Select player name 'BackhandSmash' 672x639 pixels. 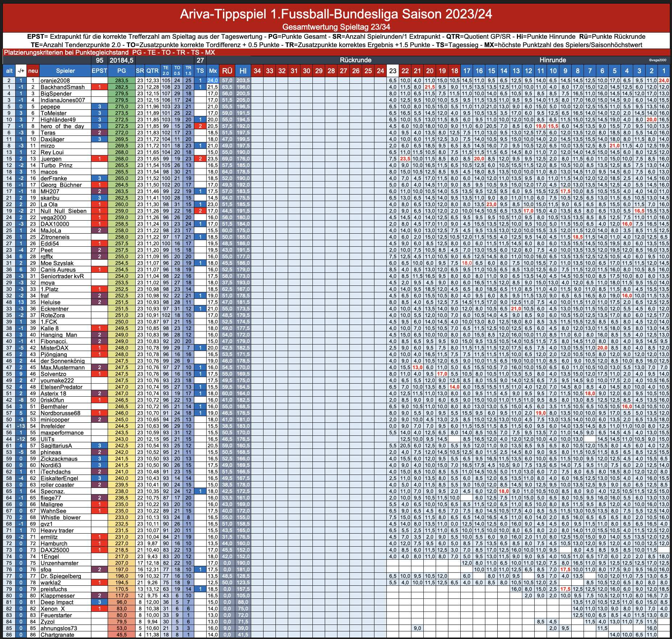pyautogui.click(x=62, y=87)
